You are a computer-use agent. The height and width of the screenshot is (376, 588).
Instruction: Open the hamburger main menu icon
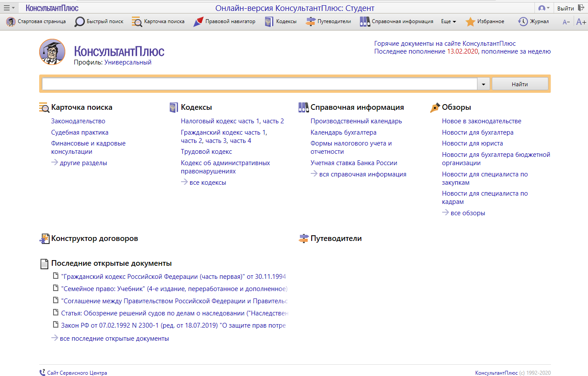pyautogui.click(x=7, y=8)
